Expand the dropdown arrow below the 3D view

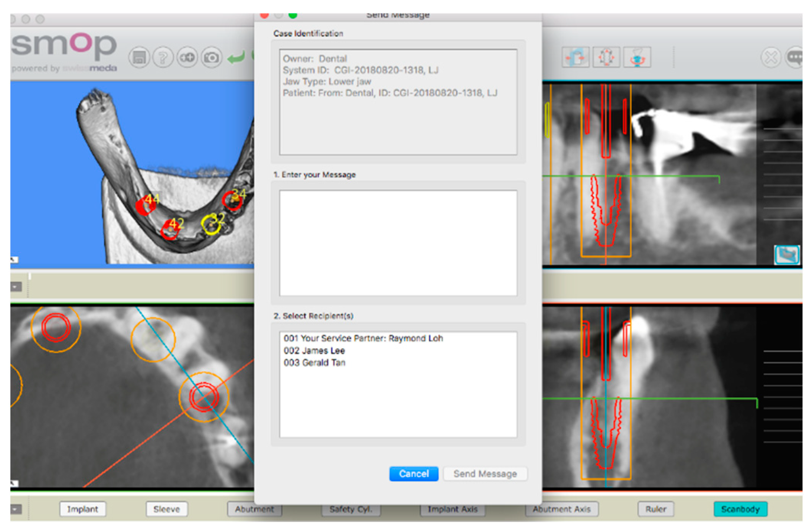pos(16,286)
